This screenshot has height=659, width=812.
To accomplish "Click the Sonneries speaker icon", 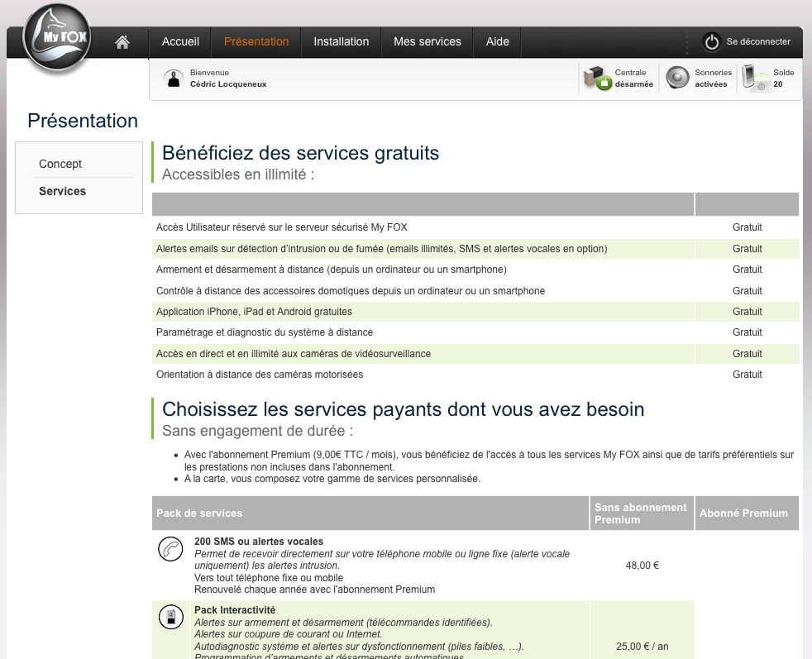I will (x=677, y=78).
